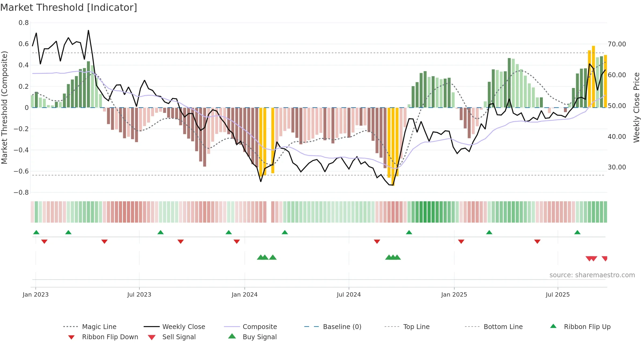The width and height of the screenshot is (644, 362).
Task: Toggle the Buy Signal legend entry
Action: click(x=252, y=337)
